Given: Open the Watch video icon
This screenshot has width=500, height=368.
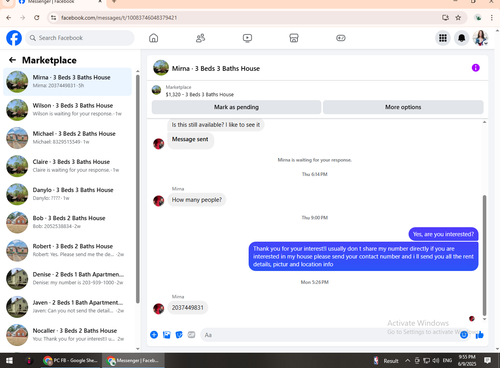Looking at the screenshot, I should click(x=247, y=38).
